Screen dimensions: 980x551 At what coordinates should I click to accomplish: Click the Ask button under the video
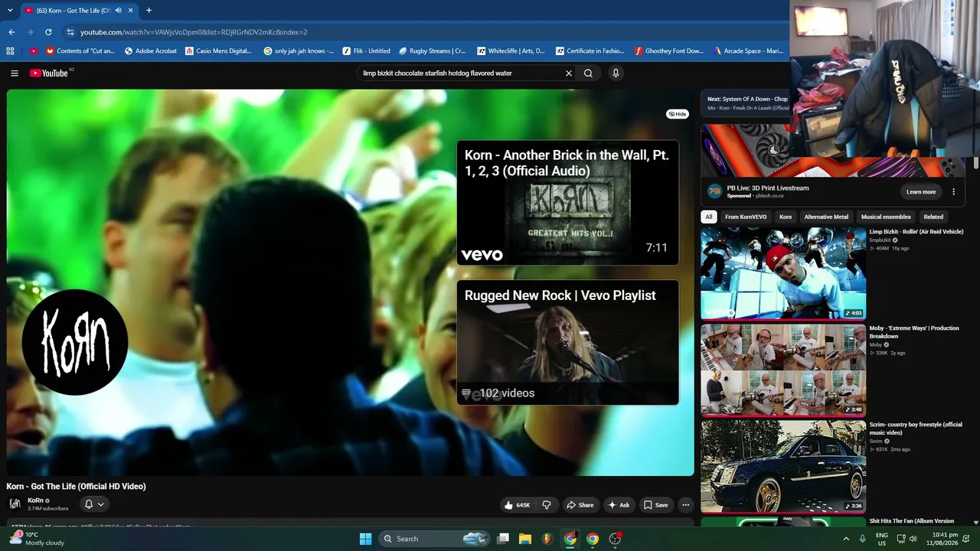tap(619, 505)
